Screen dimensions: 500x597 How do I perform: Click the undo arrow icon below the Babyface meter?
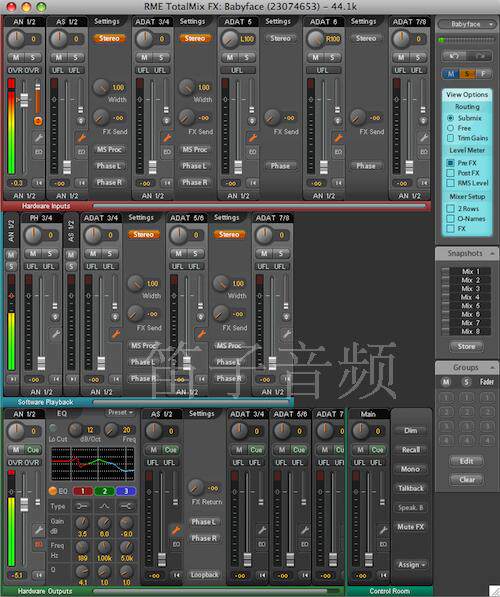pos(454,56)
